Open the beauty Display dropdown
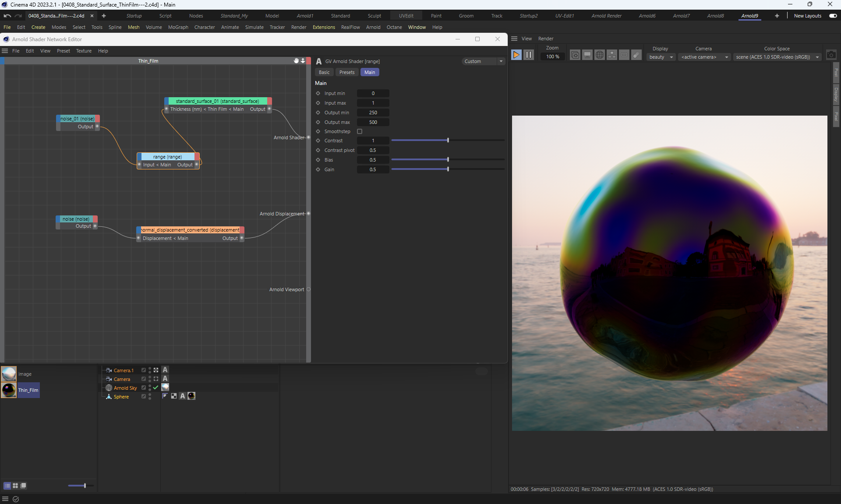841x504 pixels. tap(661, 57)
